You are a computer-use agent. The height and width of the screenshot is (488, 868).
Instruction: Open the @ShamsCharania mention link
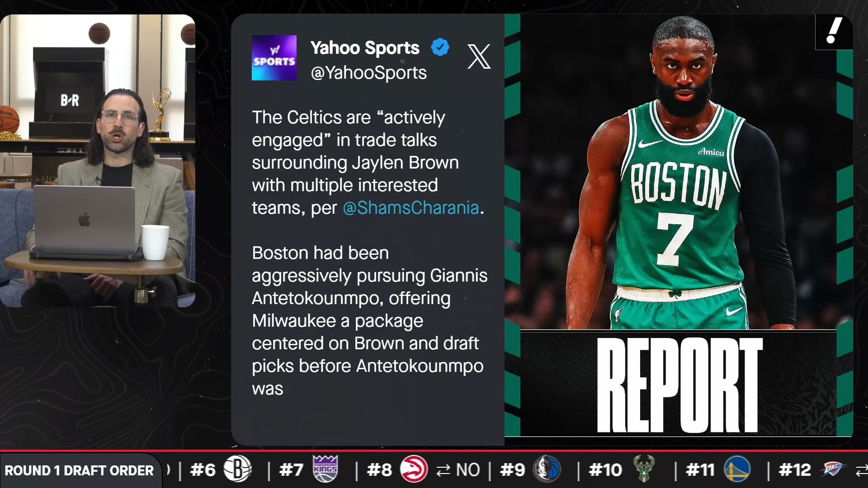[410, 208]
